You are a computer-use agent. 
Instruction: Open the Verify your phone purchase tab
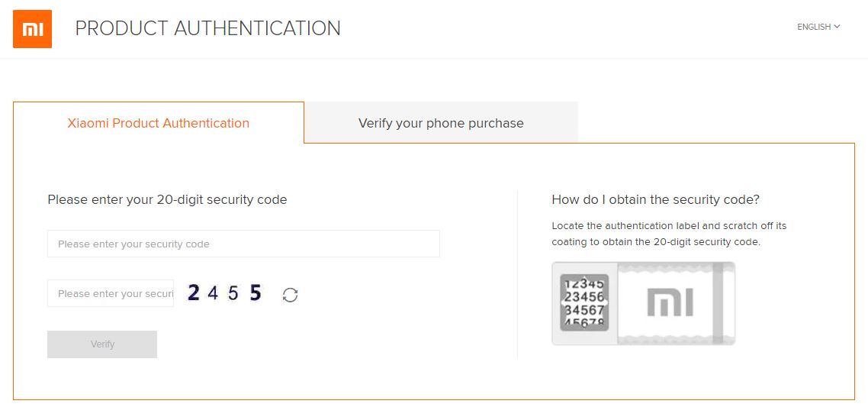tap(441, 123)
